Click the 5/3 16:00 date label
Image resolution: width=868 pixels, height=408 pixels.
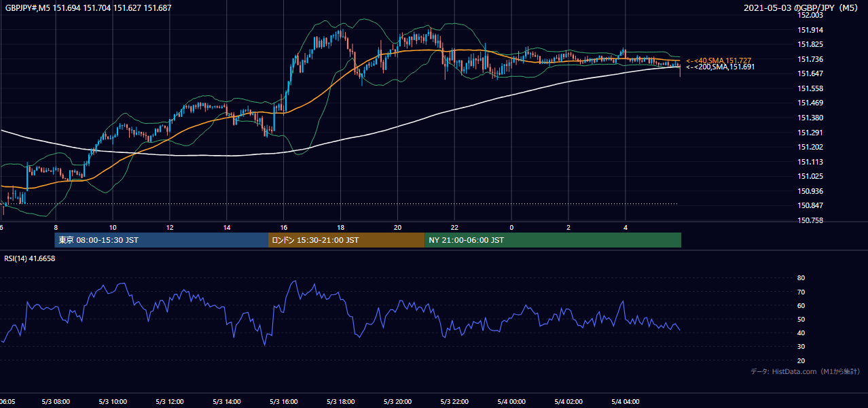284,402
